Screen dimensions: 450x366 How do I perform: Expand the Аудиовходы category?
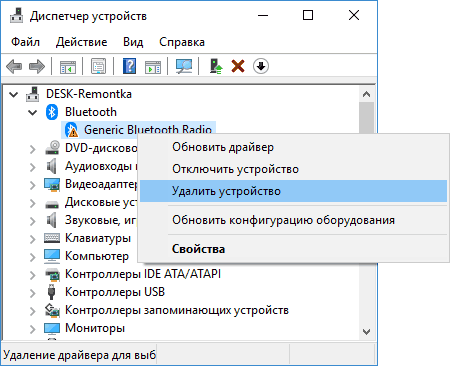click(x=32, y=166)
